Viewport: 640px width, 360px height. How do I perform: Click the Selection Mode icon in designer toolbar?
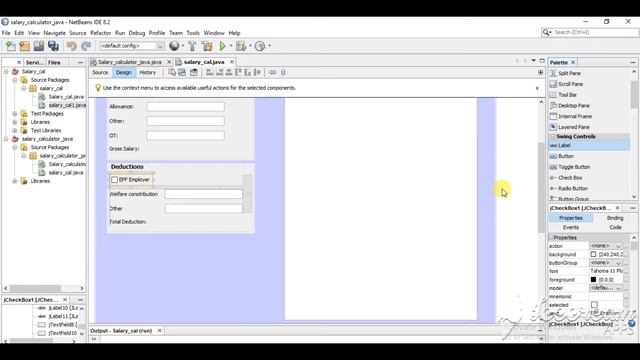click(172, 73)
